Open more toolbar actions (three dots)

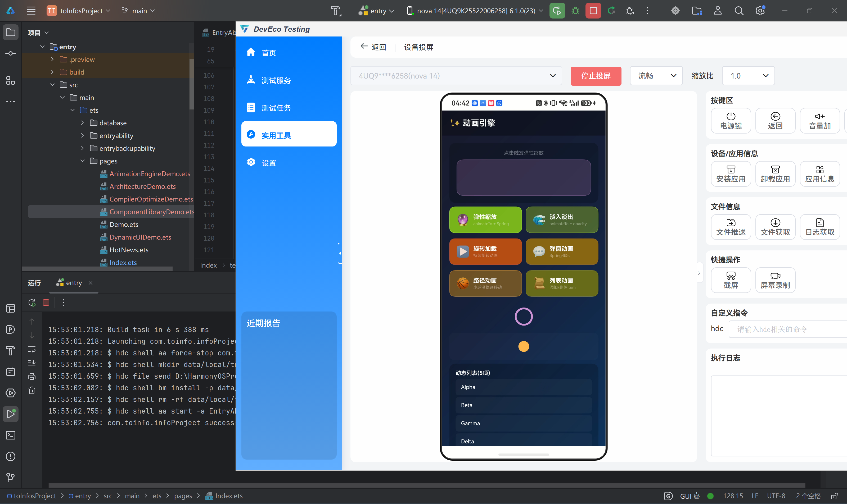click(x=647, y=11)
